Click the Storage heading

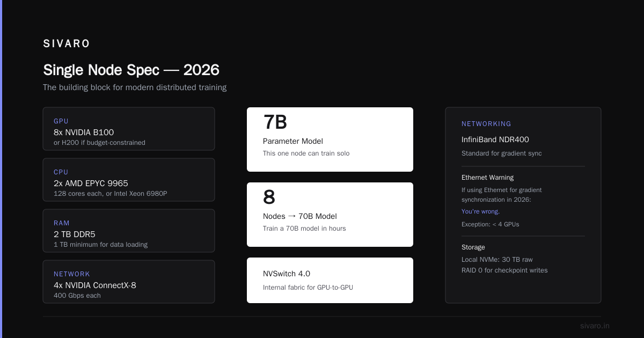click(x=473, y=247)
